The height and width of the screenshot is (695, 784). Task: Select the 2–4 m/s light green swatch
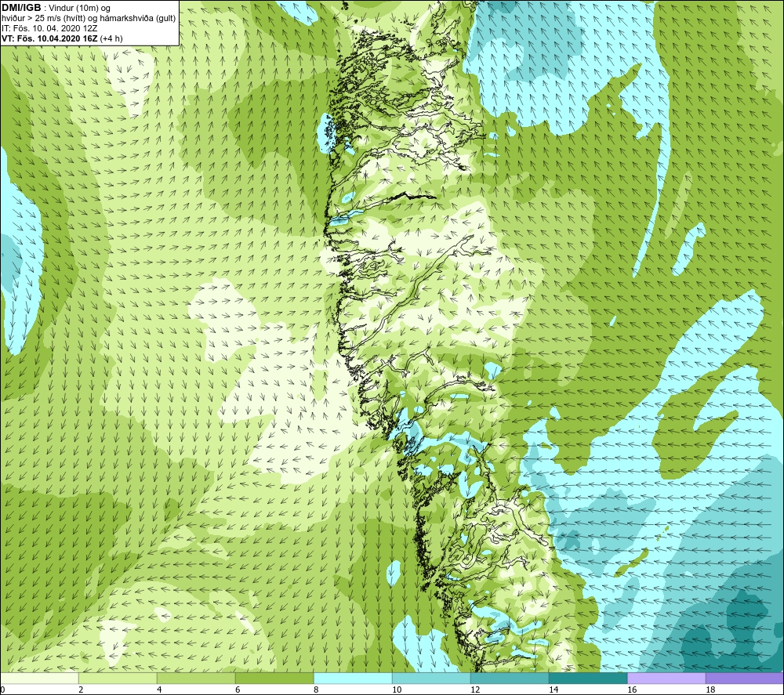(x=118, y=678)
